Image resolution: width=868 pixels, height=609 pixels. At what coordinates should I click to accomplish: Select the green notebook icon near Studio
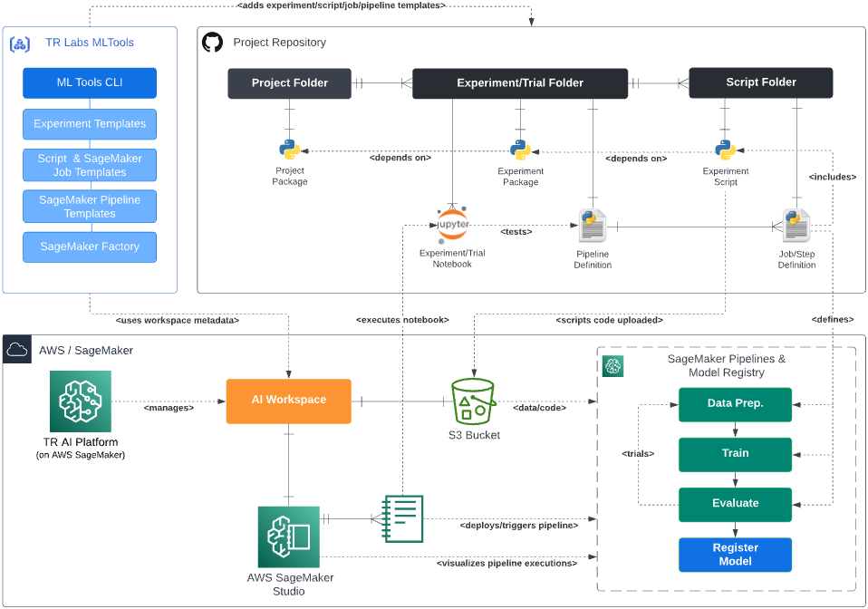(402, 518)
